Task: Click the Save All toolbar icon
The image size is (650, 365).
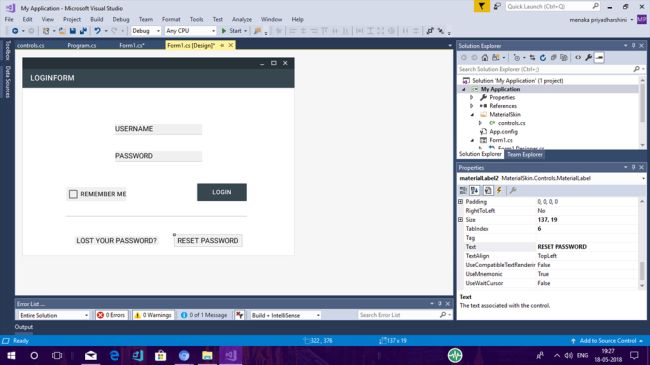Action: pyautogui.click(x=83, y=31)
